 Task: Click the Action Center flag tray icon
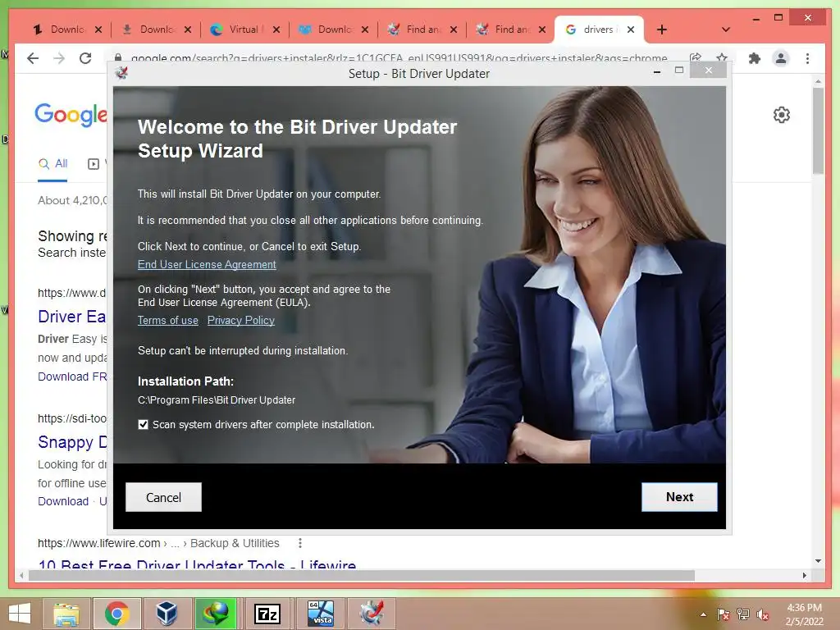(724, 614)
